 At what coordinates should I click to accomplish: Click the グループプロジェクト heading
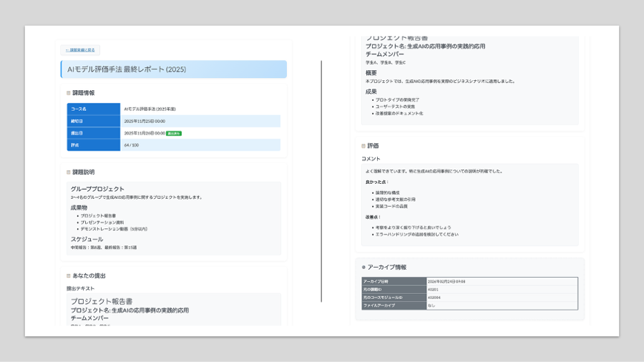[97, 189]
